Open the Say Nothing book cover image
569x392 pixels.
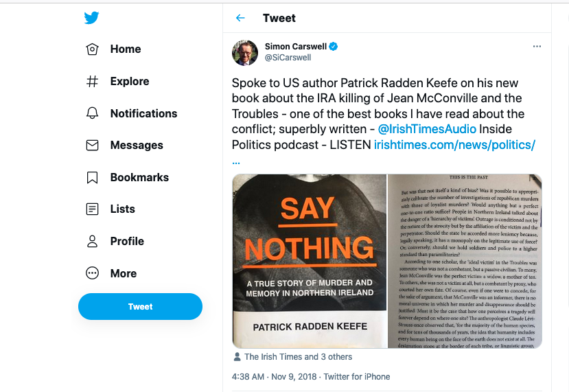[x=310, y=261]
